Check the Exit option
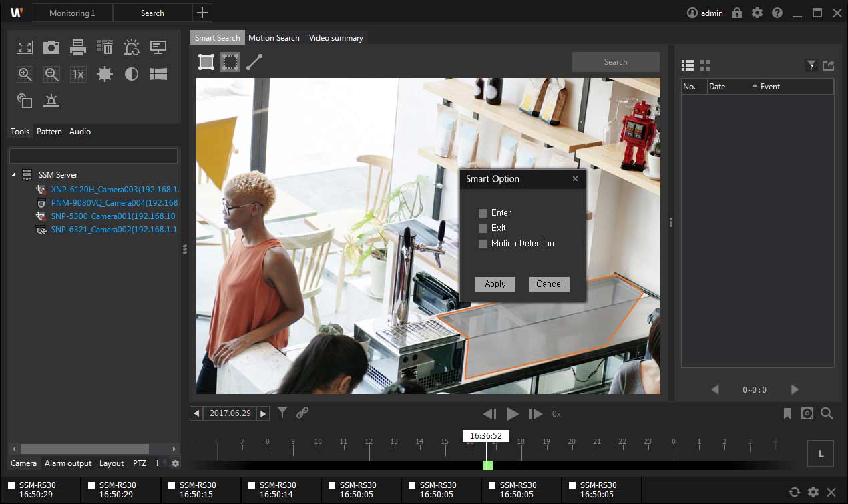The height and width of the screenshot is (504, 848). point(483,228)
